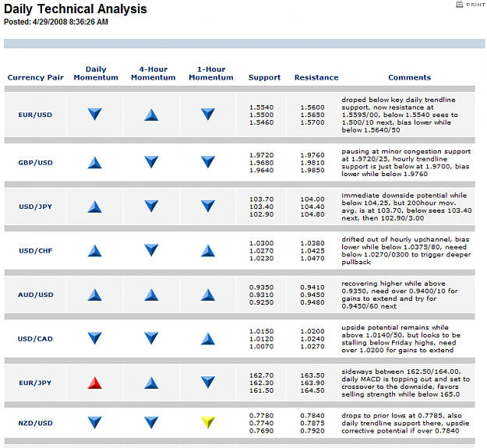The height and width of the screenshot is (448, 487).
Task: Select the NZD/USD currency pair label
Action: point(35,423)
